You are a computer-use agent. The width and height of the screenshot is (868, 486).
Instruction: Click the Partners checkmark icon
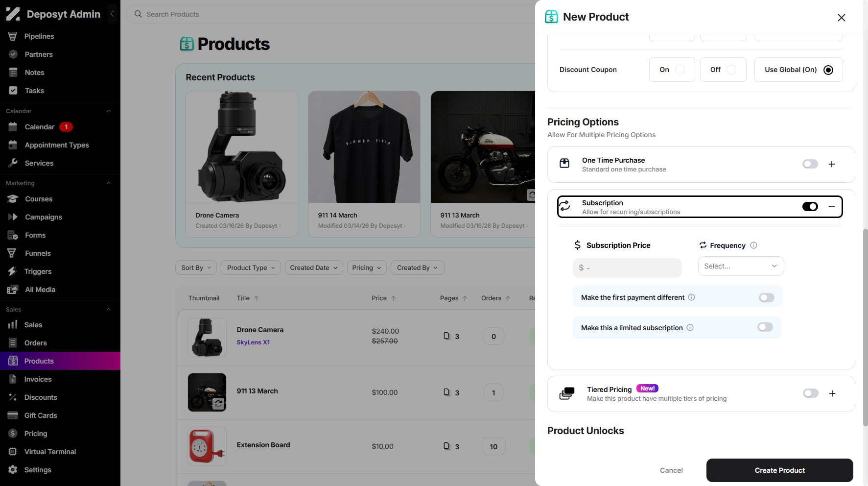point(13,54)
